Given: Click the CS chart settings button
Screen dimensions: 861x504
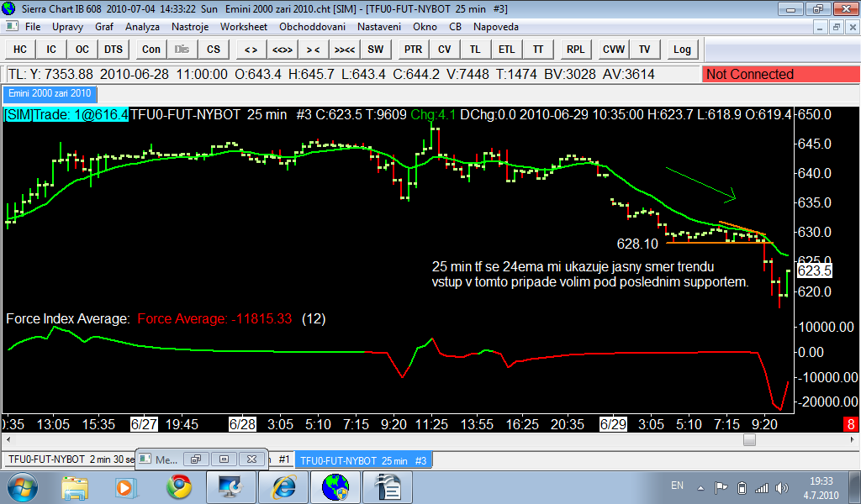Looking at the screenshot, I should point(214,50).
